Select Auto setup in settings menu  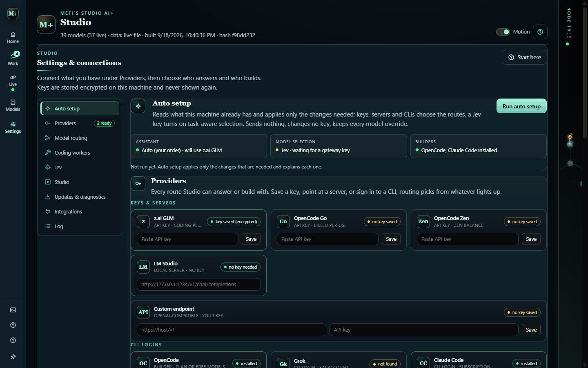[80, 108]
